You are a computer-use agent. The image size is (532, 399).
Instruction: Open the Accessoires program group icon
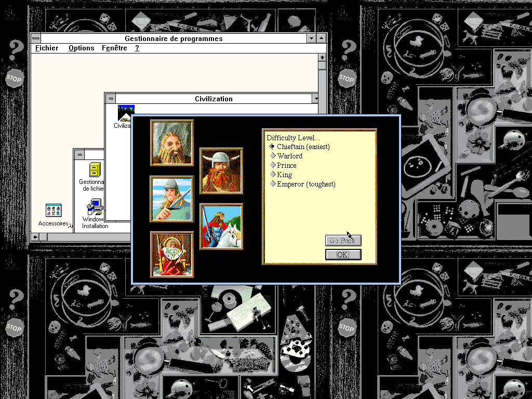click(x=54, y=215)
